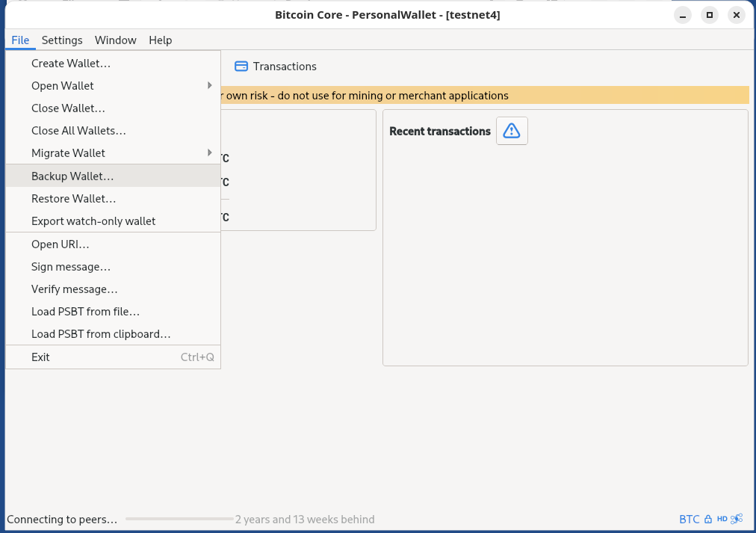Image resolution: width=756 pixels, height=533 pixels.
Task: Close the Bitcoin Core window
Action: 737,15
